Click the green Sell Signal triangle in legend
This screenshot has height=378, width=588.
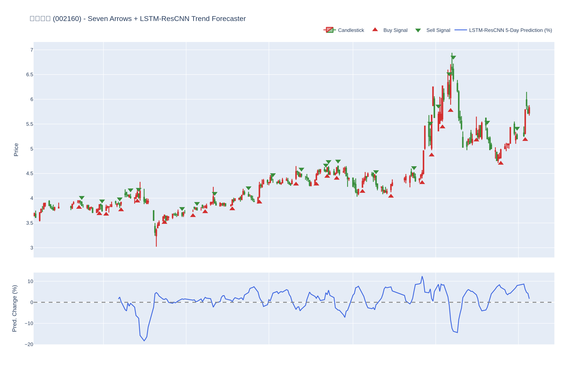point(418,30)
